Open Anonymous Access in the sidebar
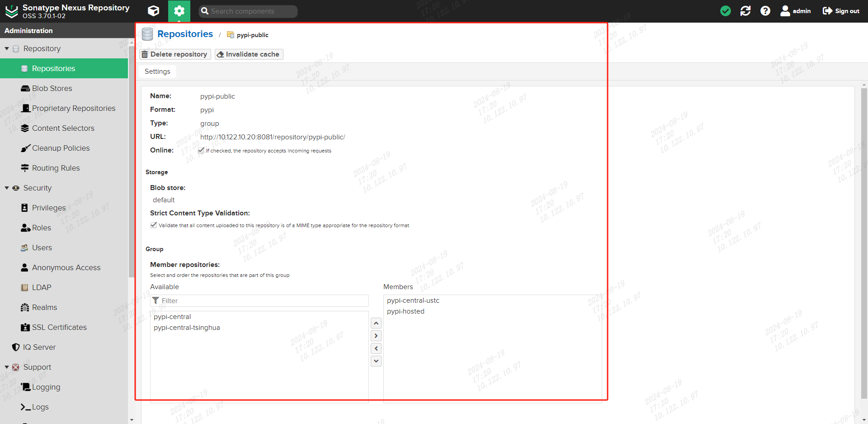The width and height of the screenshot is (868, 424). pyautogui.click(x=64, y=267)
